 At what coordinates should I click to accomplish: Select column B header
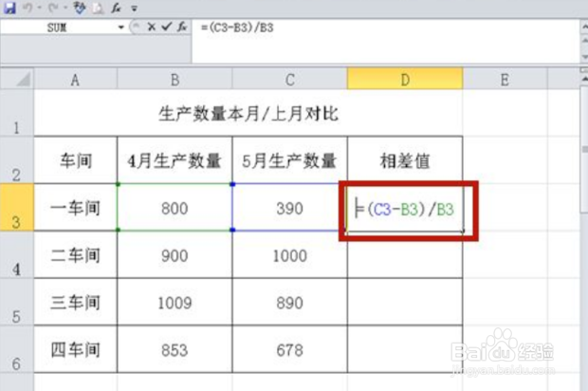click(x=175, y=79)
